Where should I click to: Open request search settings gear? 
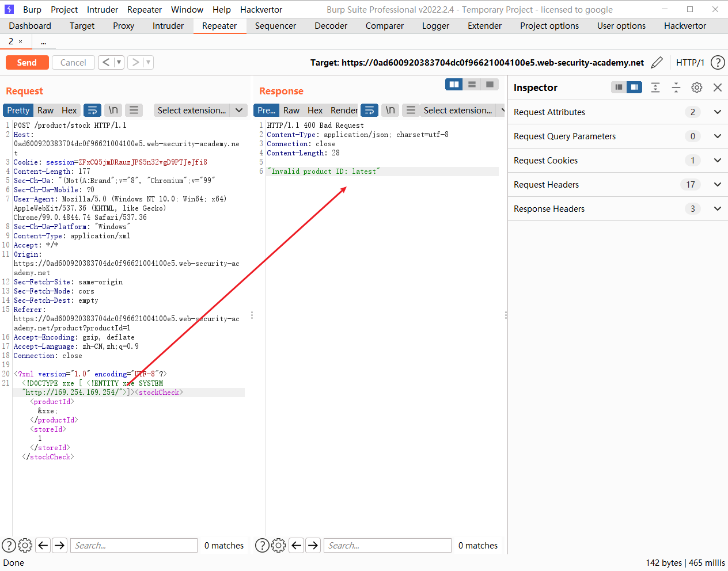coord(25,545)
